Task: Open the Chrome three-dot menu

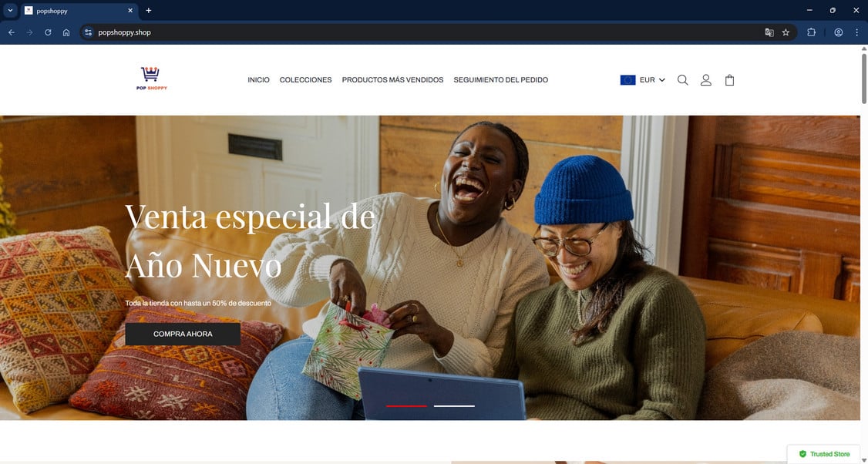Action: point(856,32)
